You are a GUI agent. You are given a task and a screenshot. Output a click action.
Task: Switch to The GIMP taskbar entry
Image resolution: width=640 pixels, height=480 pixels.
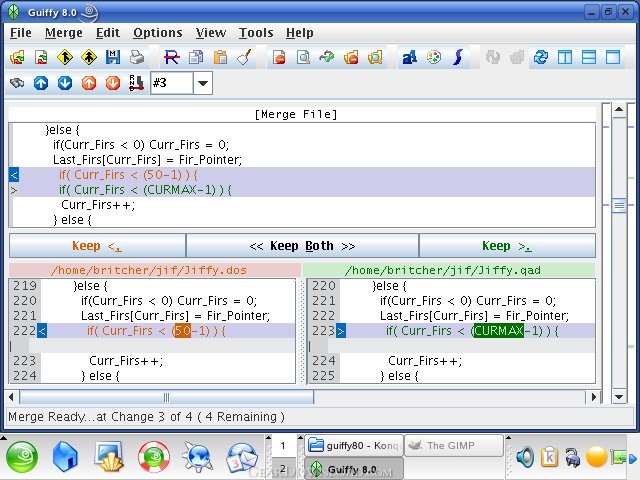[453, 445]
